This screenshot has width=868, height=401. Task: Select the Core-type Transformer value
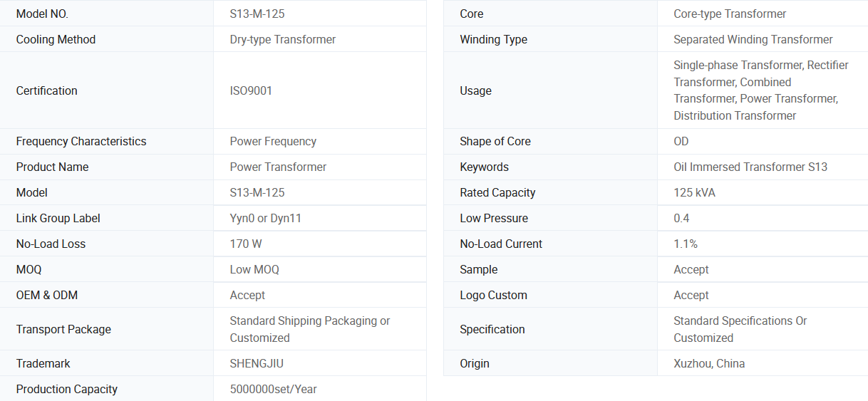click(x=730, y=14)
